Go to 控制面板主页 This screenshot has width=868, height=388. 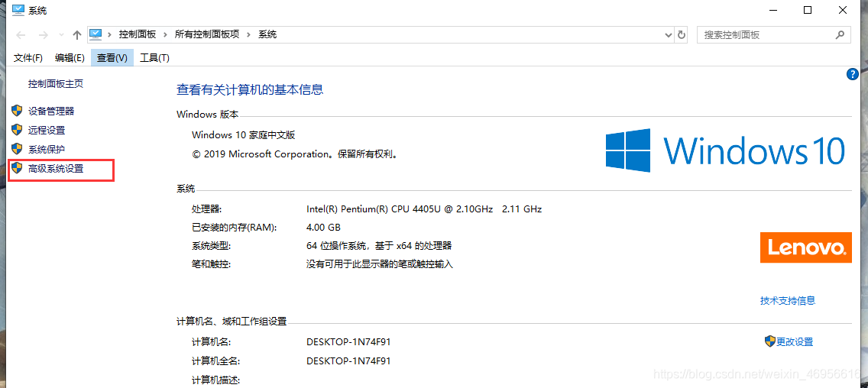[x=56, y=84]
